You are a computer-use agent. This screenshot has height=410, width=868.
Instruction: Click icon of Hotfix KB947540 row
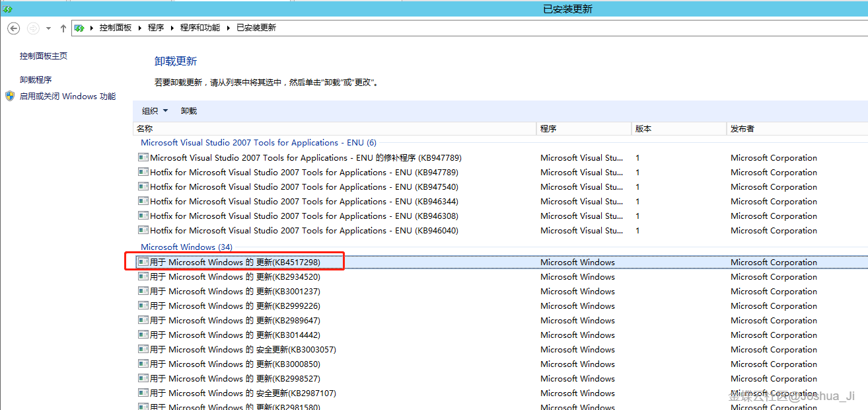[143, 187]
